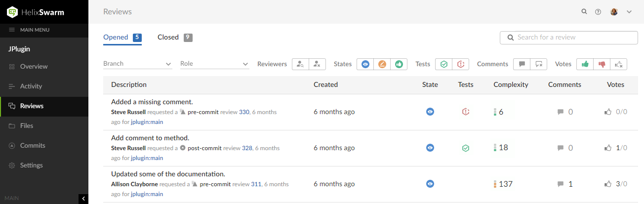Image resolution: width=644 pixels, height=204 pixels.
Task: Click comment count icon for review 311
Action: pos(561,184)
